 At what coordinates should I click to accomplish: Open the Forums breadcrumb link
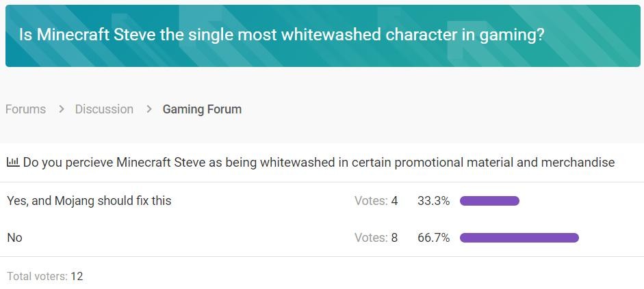25,109
